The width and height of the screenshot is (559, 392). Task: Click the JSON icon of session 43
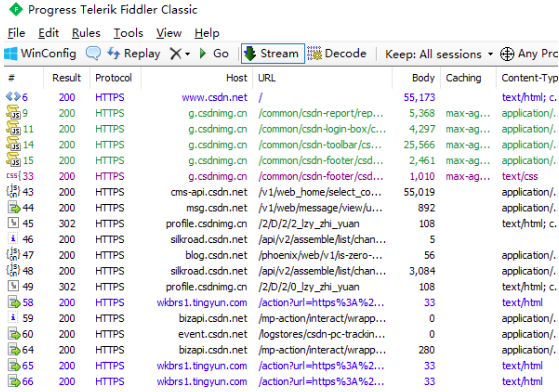13,191
